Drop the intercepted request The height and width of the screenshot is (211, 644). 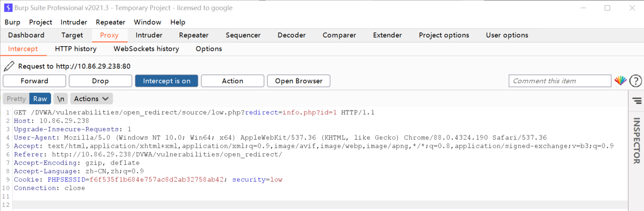(100, 81)
